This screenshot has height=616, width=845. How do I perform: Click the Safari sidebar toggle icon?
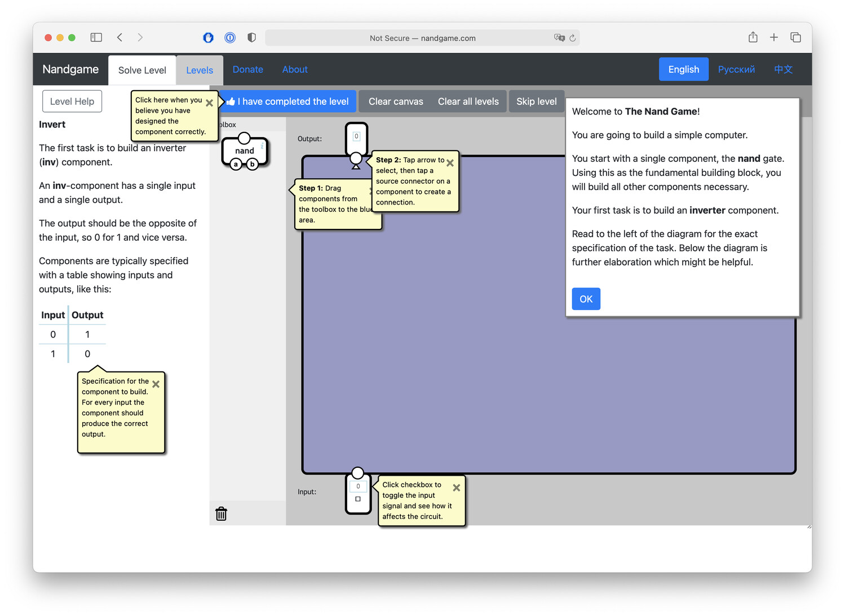96,37
